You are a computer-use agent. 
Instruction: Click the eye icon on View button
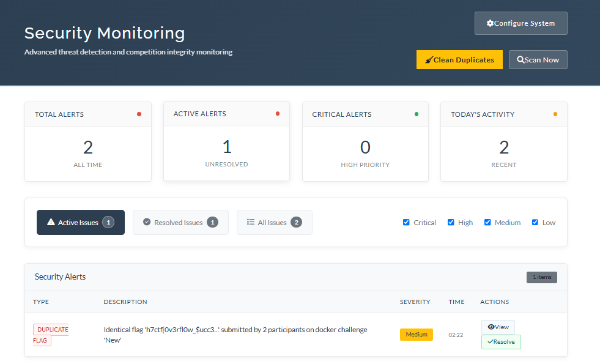[491, 327]
